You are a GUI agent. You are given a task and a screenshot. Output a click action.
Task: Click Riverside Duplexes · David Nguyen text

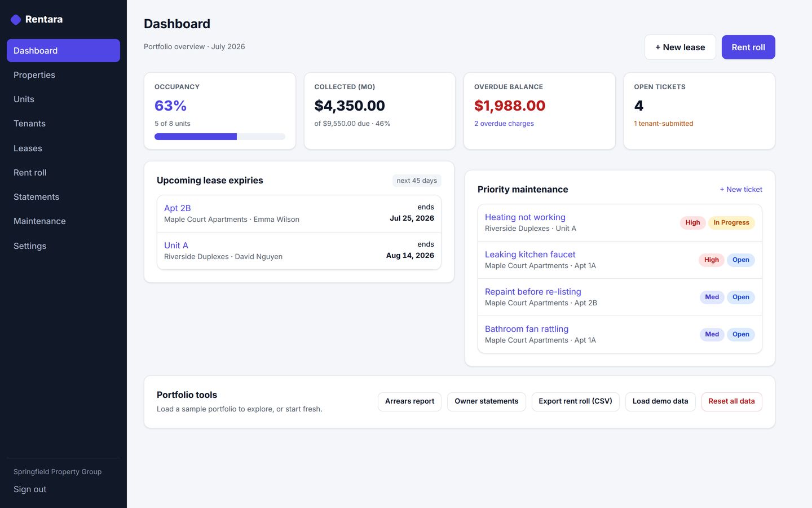click(x=223, y=257)
